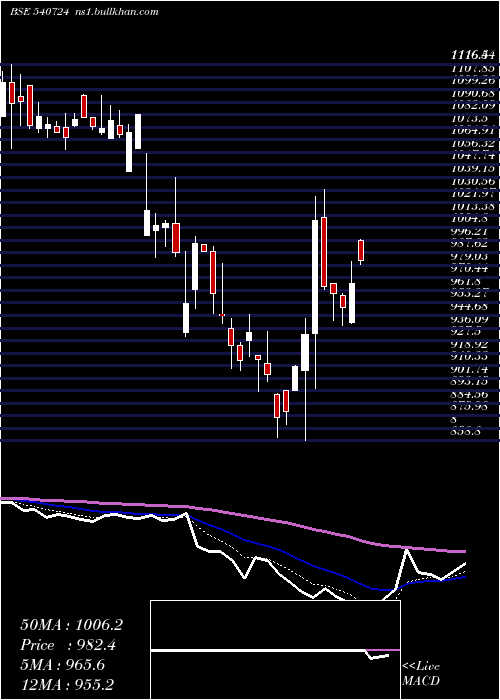The image size is (500, 700).
Task: Click the last red candlestick on the chart
Action: 361,250
